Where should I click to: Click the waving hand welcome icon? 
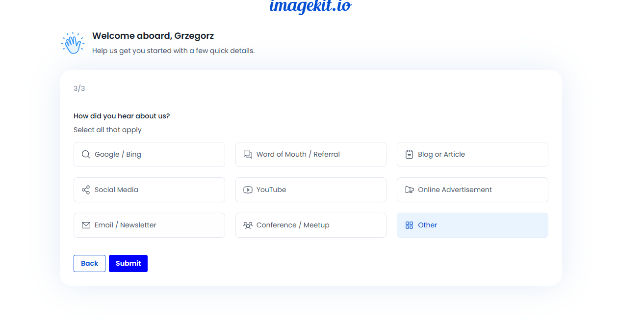[x=73, y=43]
